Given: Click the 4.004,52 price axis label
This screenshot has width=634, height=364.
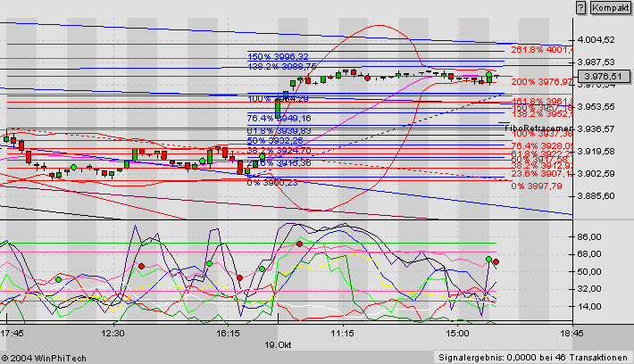Looking at the screenshot, I should (596, 40).
